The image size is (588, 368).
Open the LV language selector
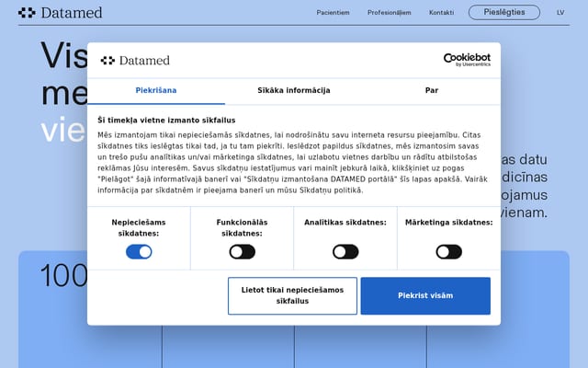[x=560, y=13]
